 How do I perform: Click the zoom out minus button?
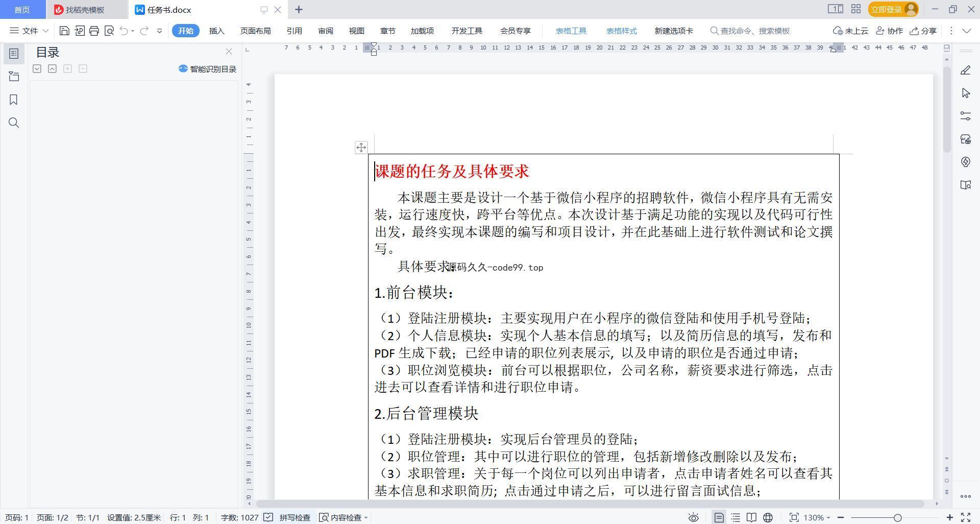pyautogui.click(x=841, y=517)
